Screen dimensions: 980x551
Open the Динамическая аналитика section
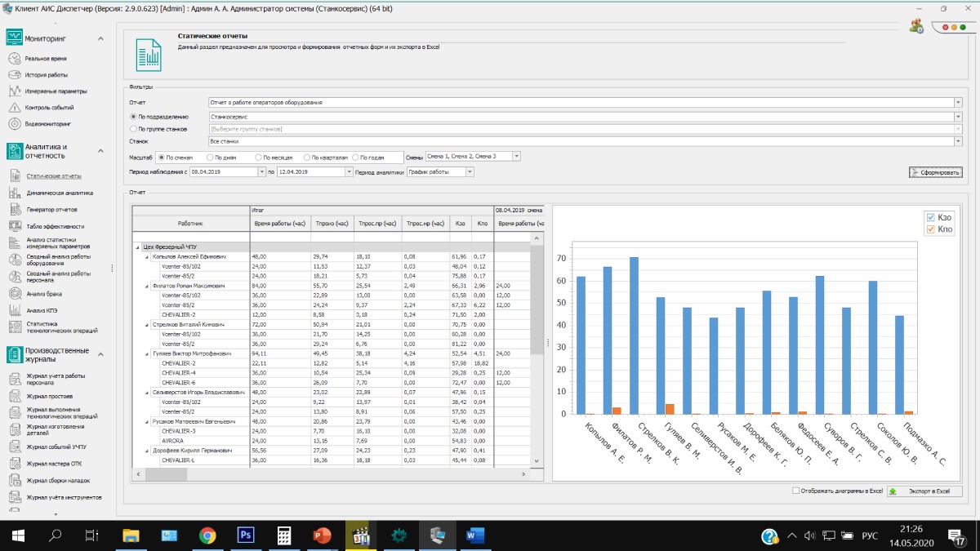pyautogui.click(x=60, y=193)
